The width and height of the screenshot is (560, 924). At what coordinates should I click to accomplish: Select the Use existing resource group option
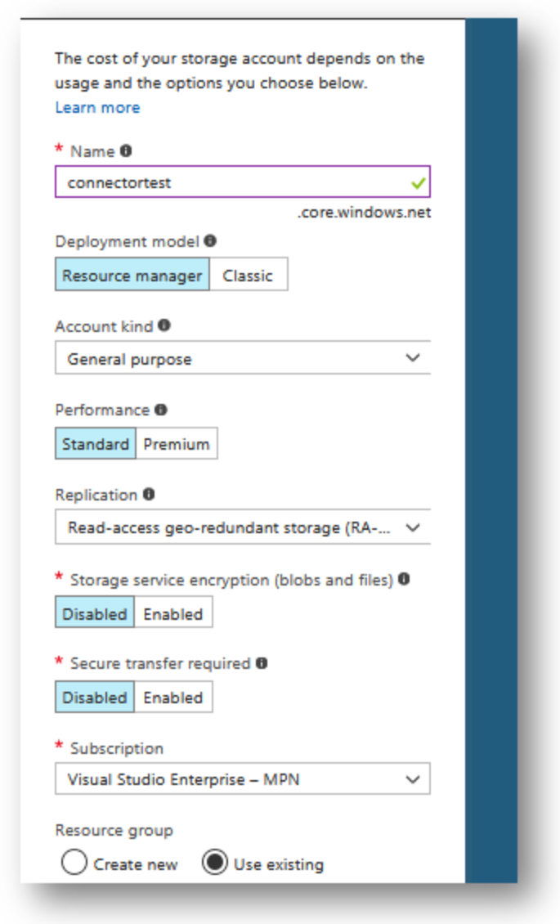point(215,863)
